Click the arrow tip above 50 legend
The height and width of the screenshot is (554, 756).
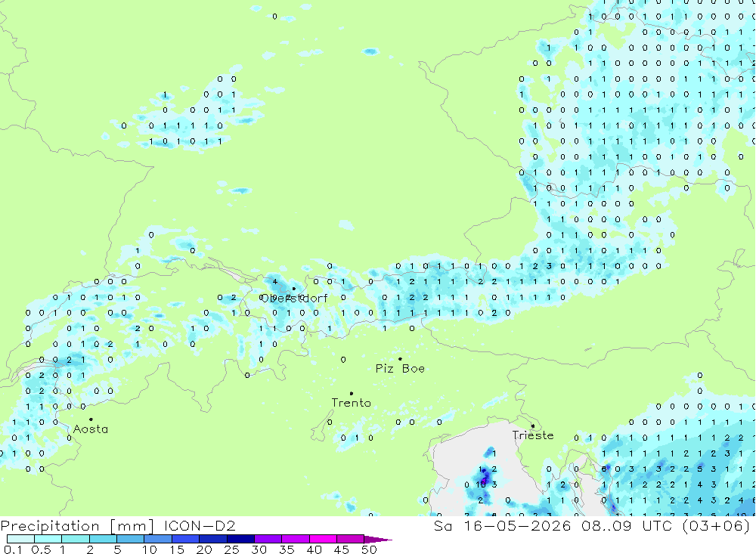tap(379, 540)
